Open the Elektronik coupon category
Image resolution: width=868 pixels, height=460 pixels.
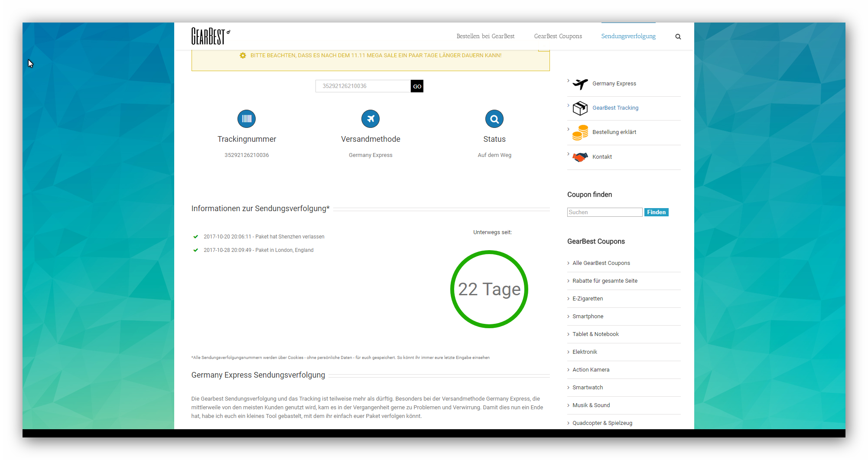click(x=585, y=352)
